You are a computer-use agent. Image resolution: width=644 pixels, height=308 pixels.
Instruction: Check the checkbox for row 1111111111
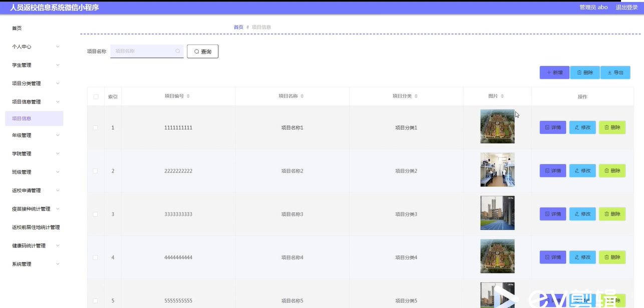tap(96, 127)
